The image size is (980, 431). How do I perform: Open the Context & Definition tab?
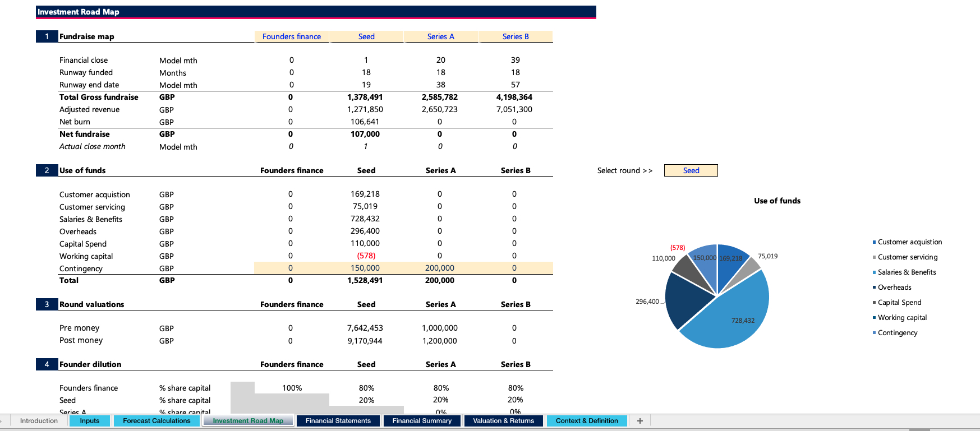coord(587,420)
